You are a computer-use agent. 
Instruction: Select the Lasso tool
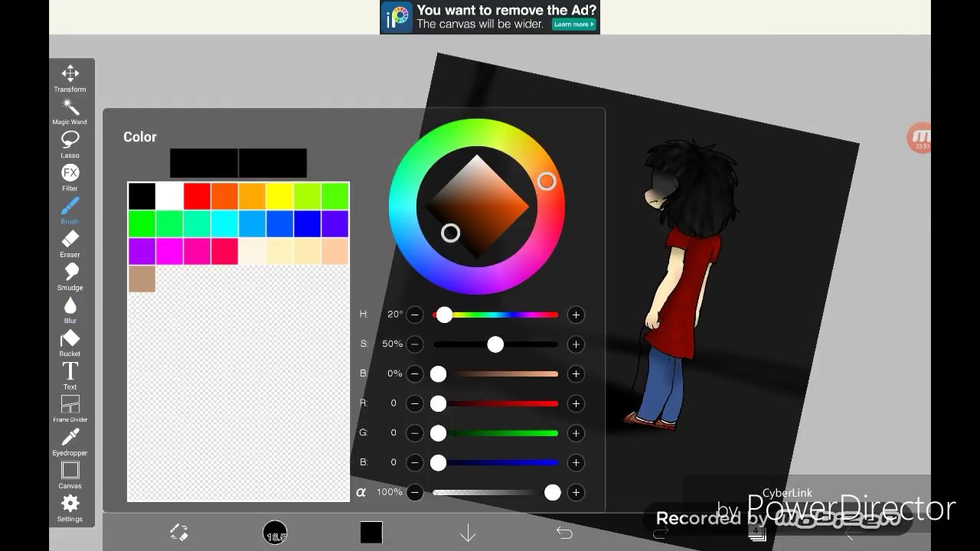point(70,145)
